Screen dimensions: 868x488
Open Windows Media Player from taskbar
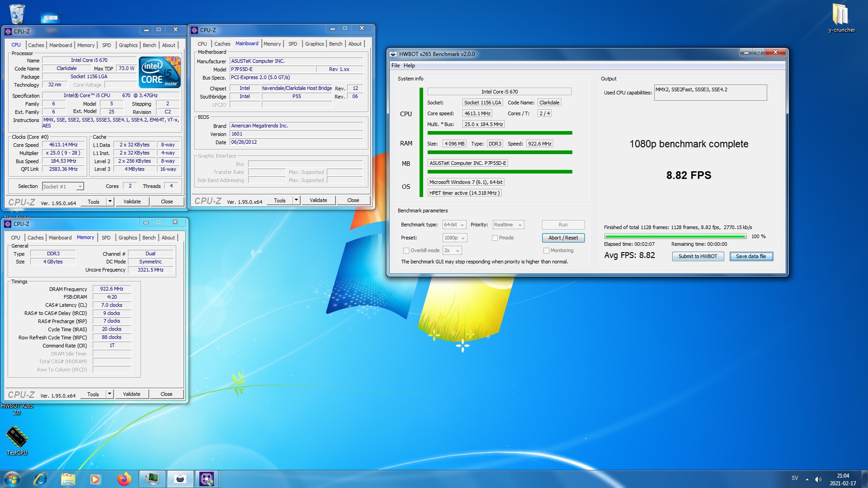pos(95,479)
